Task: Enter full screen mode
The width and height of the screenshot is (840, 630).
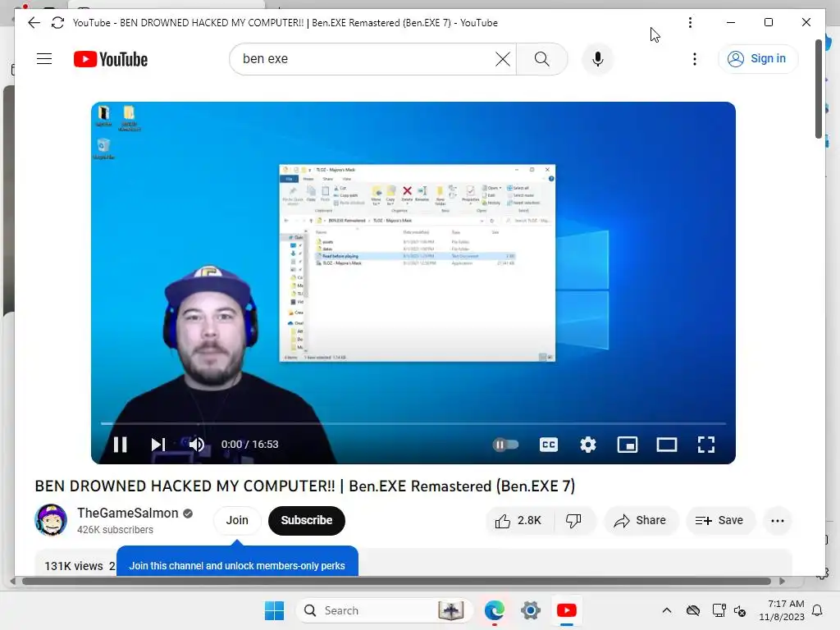Action: pos(706,445)
